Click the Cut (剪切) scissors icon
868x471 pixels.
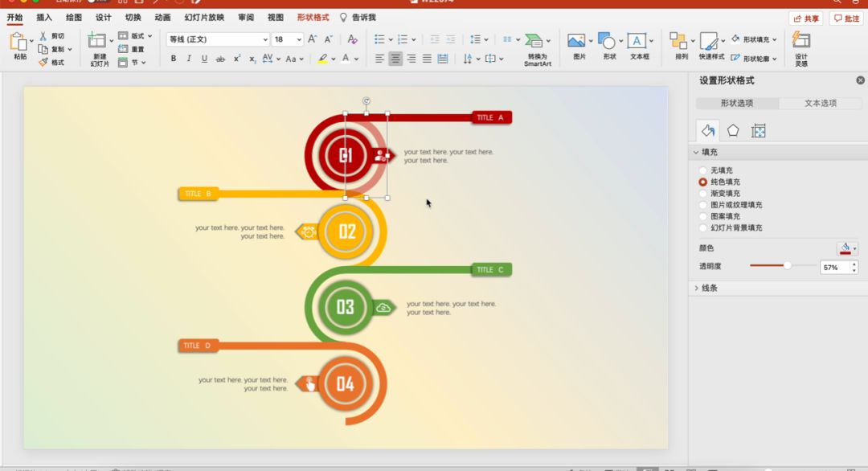click(43, 36)
